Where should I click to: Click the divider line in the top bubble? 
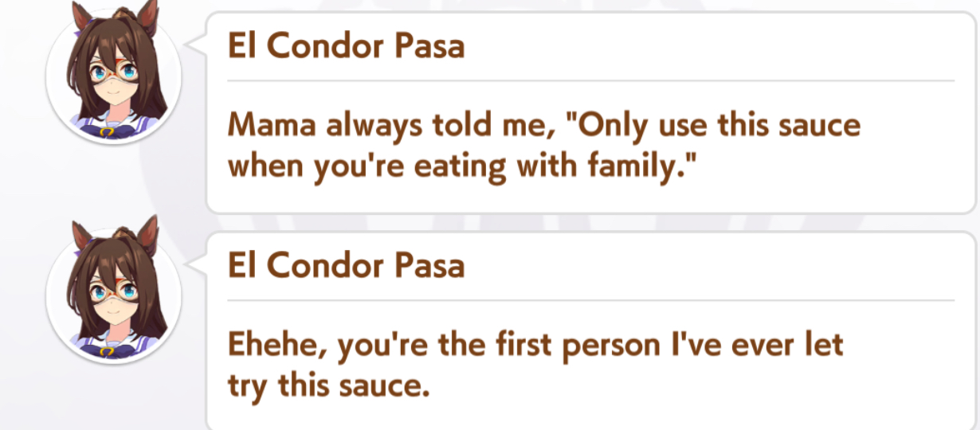[x=590, y=80]
